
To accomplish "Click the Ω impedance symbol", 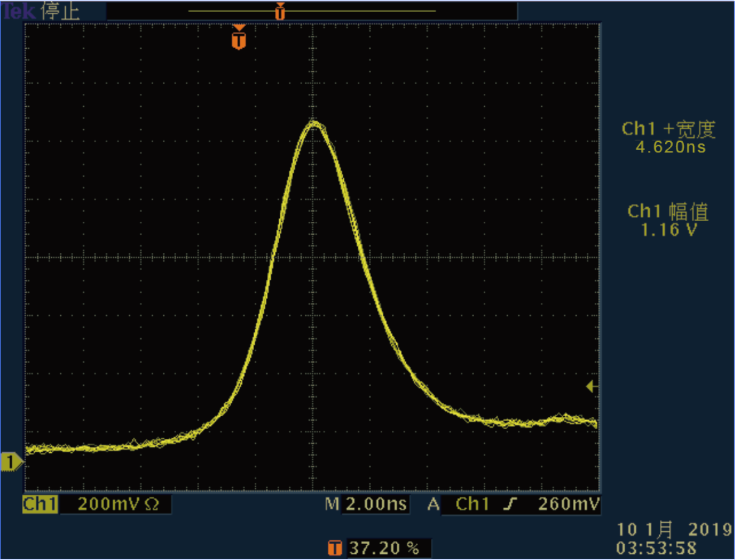I will pyautogui.click(x=152, y=505).
